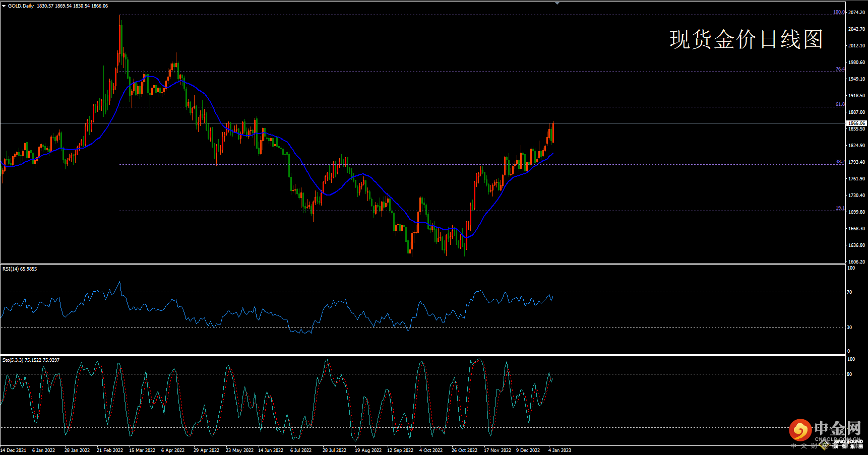Select the 38.2 Fibonacci retracement label
The image size is (868, 455).
tap(840, 162)
